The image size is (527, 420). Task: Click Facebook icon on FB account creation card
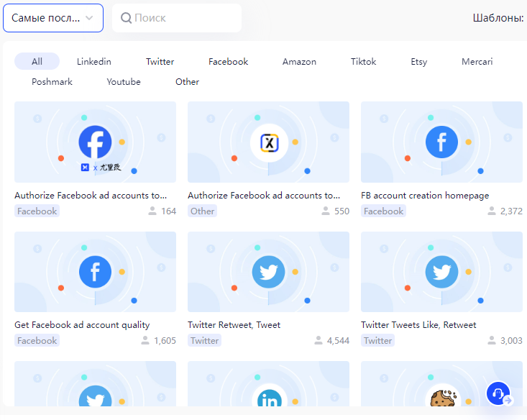[441, 142]
